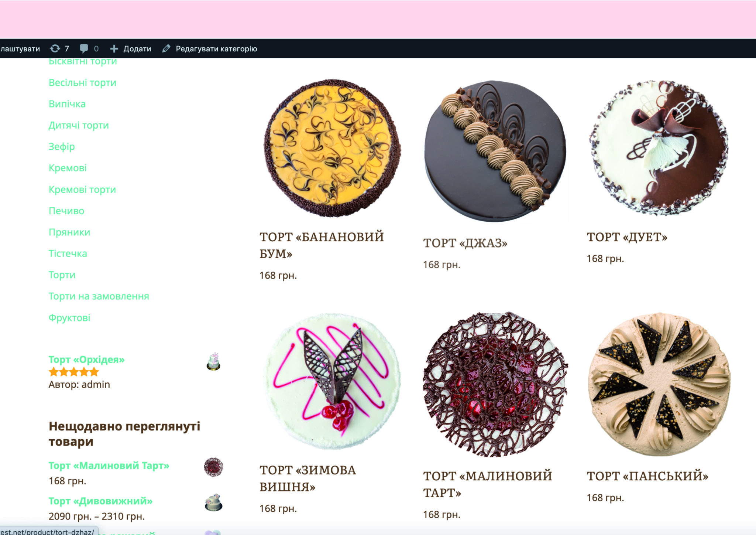Open Торт «Орхідея» small thumbnail icon
Image resolution: width=756 pixels, height=535 pixels.
[x=213, y=361]
